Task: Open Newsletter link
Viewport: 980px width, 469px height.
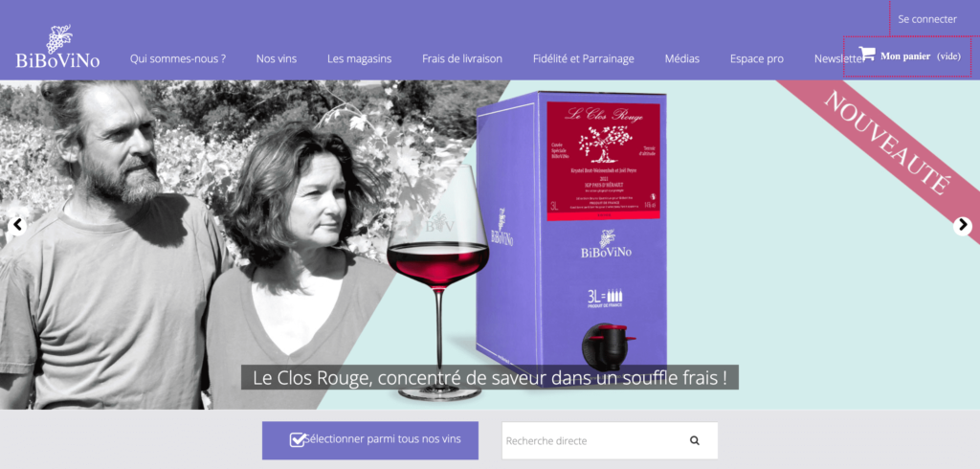Action: 836,58
